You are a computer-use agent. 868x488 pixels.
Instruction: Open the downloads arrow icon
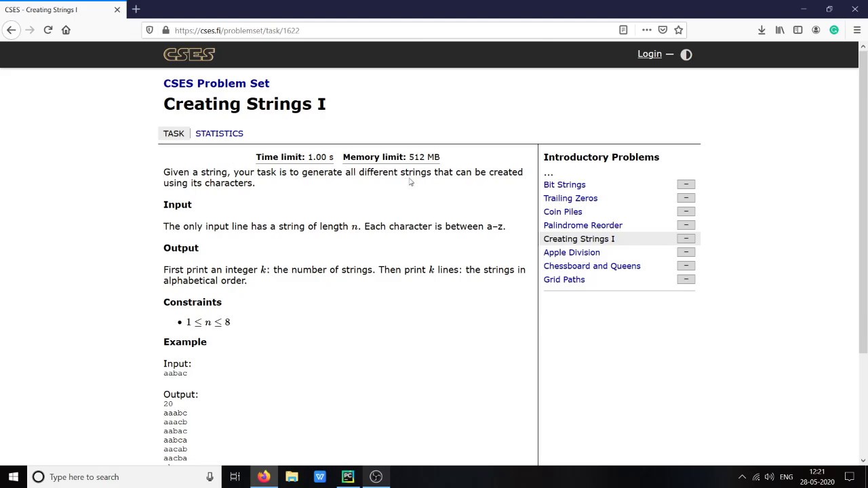pyautogui.click(x=762, y=30)
